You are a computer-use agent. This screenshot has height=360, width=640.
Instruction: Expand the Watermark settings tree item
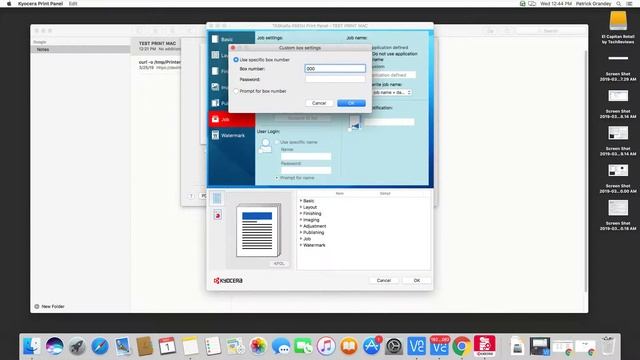tap(301, 245)
